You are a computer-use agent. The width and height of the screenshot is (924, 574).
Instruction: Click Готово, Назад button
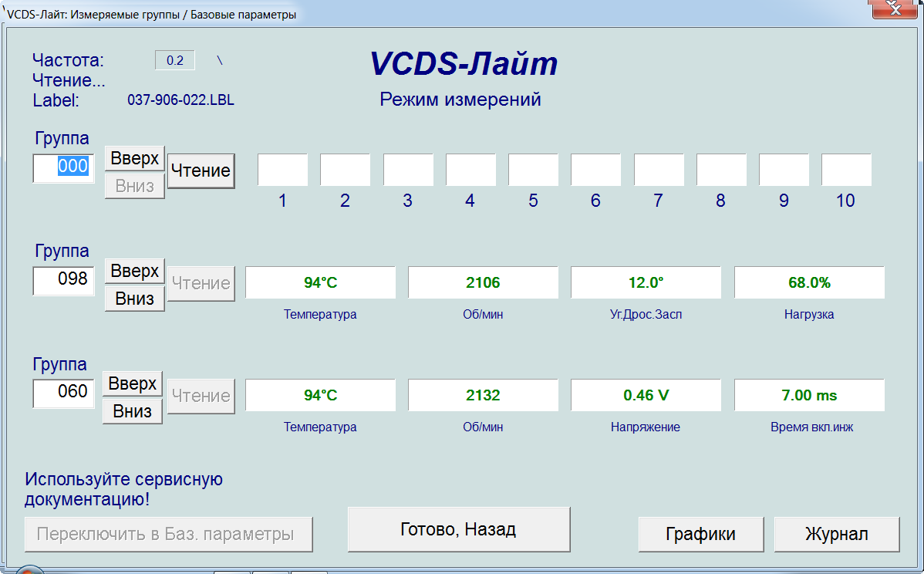458,529
